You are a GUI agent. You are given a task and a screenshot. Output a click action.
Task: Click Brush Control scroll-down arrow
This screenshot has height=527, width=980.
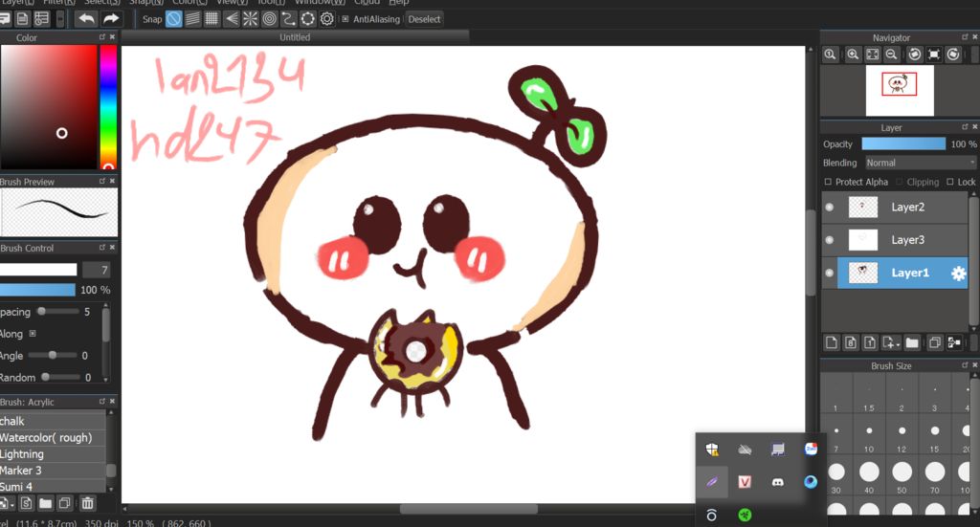[105, 379]
